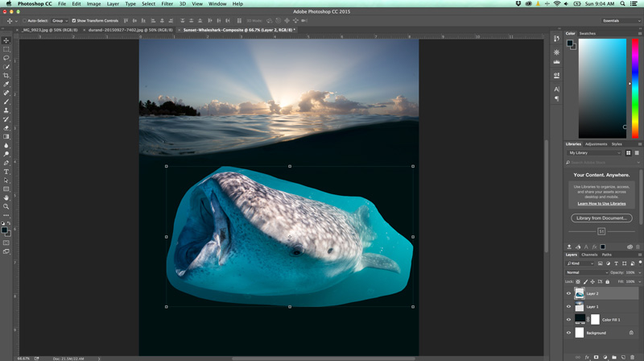
Task: Toggle the Show Transform Controls checkbox
Action: [x=74, y=21]
